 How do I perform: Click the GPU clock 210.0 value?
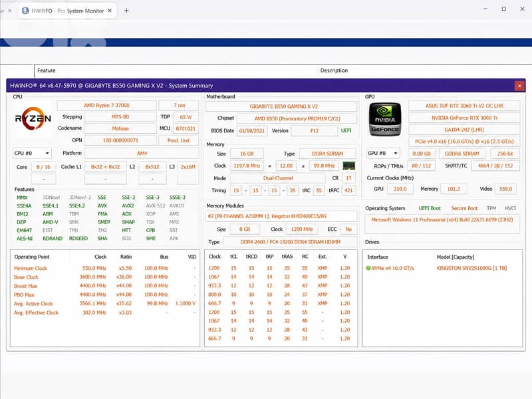[400, 189]
